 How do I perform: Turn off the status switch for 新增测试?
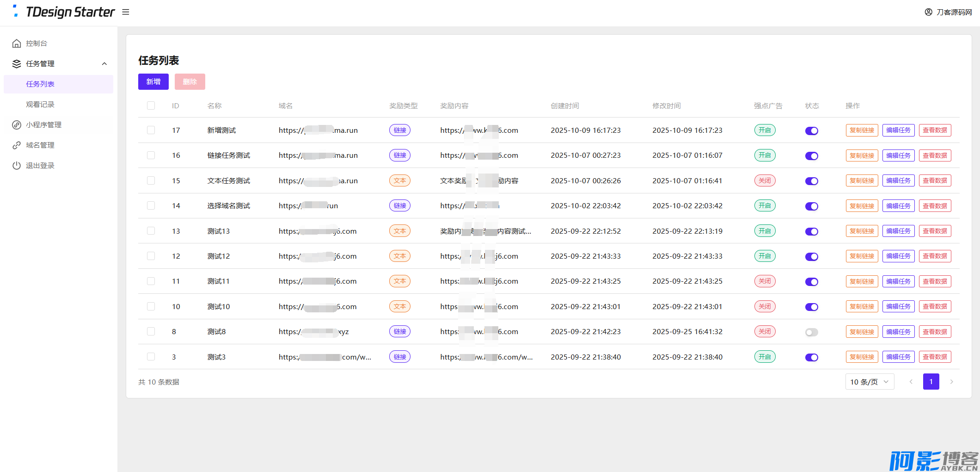811,130
